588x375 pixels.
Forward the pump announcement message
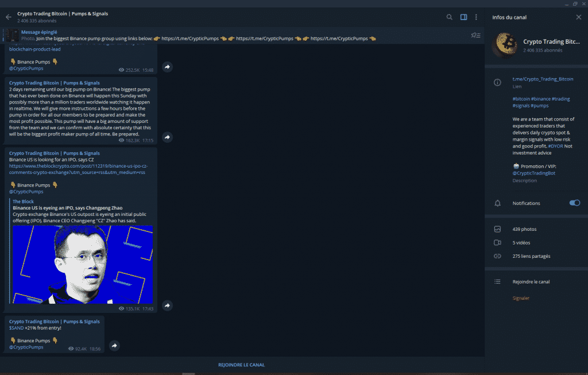(x=167, y=137)
